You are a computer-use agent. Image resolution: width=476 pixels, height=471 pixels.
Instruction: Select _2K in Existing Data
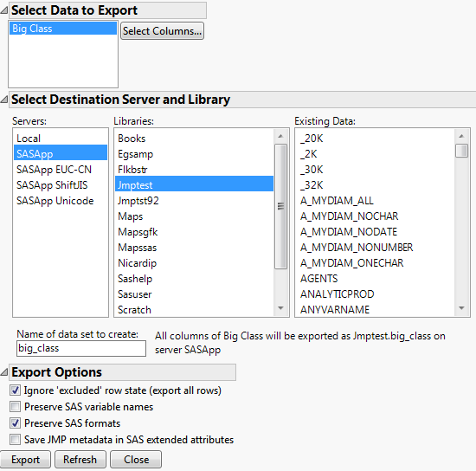point(376,154)
